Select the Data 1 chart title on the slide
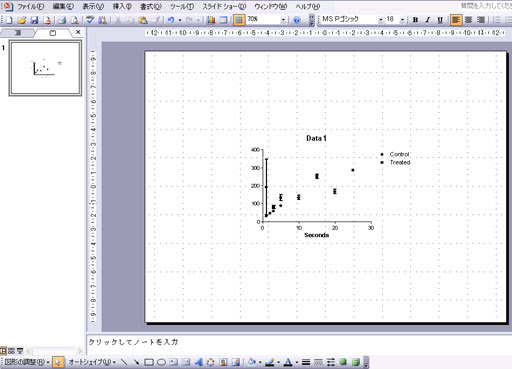Image resolution: width=512 pixels, height=369 pixels. pyautogui.click(x=316, y=138)
